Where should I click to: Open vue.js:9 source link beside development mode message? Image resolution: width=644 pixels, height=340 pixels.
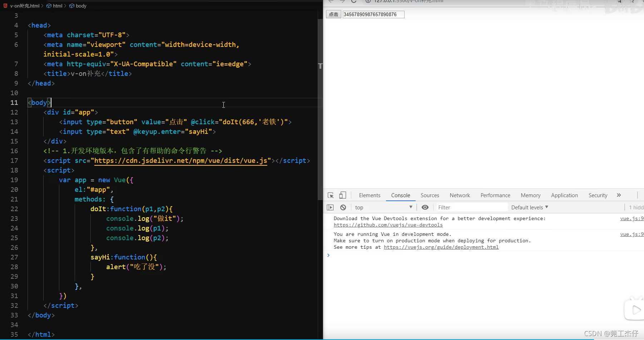[x=632, y=234]
